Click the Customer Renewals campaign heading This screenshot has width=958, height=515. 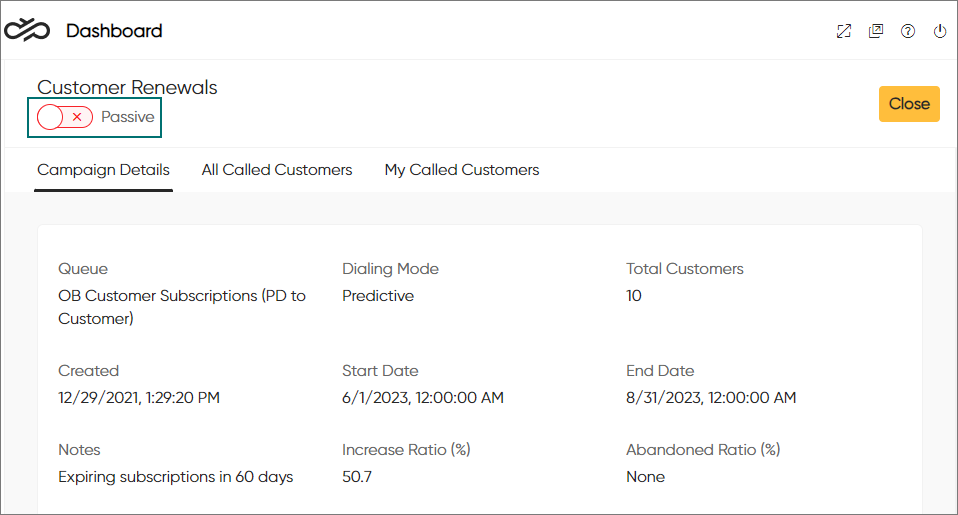click(127, 87)
